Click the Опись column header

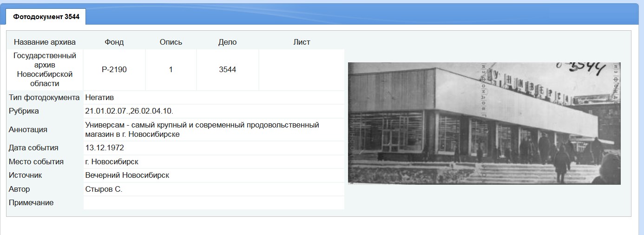click(x=171, y=42)
